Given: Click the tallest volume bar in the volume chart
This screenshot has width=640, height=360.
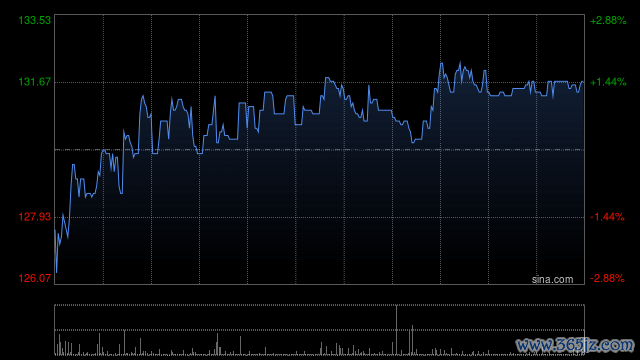Looking at the screenshot, I should click(396, 330).
